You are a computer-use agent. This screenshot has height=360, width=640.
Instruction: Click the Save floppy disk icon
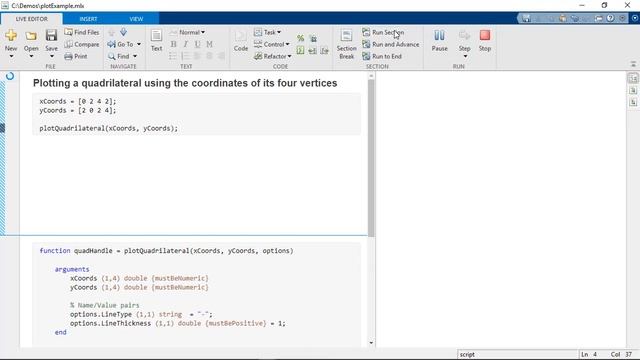[51, 35]
